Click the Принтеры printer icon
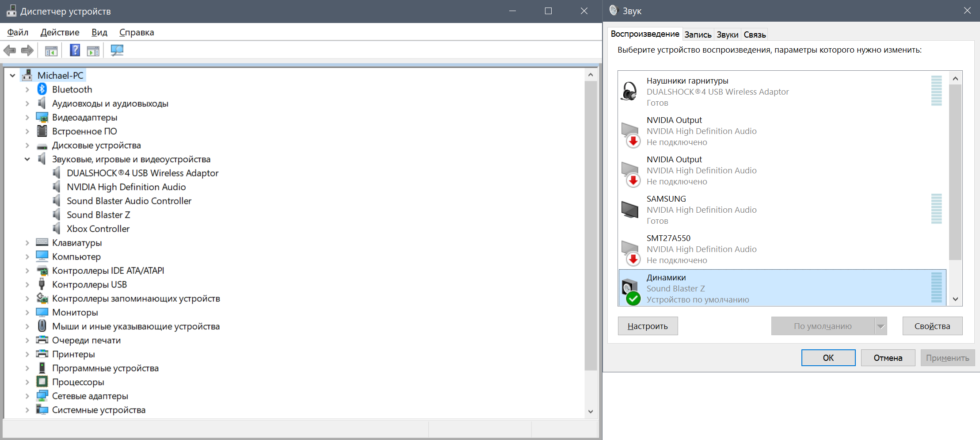The width and height of the screenshot is (980, 440). tap(42, 354)
